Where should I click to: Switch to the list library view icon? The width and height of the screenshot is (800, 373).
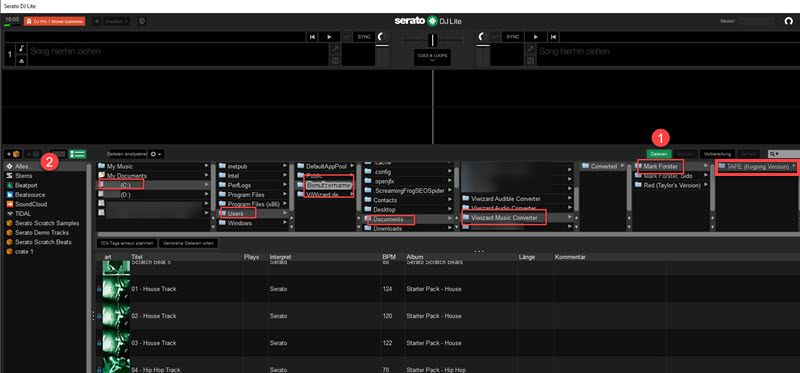point(78,154)
